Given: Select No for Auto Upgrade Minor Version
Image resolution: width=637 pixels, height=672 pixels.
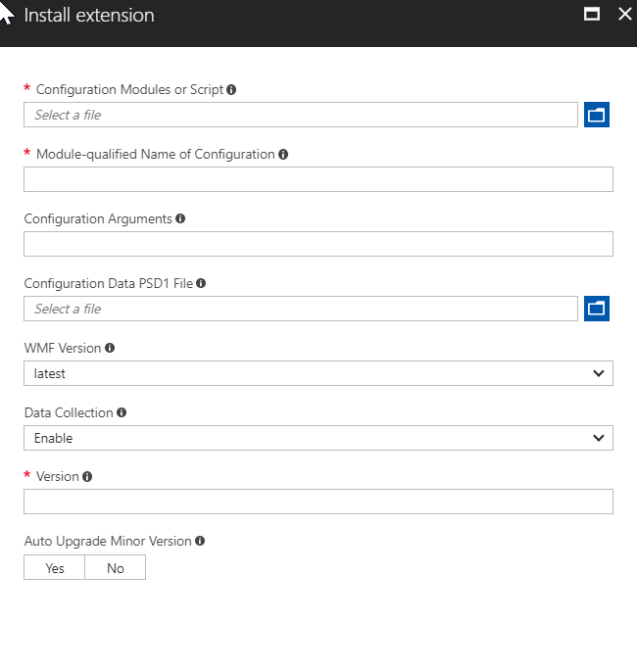Looking at the screenshot, I should point(116,568).
